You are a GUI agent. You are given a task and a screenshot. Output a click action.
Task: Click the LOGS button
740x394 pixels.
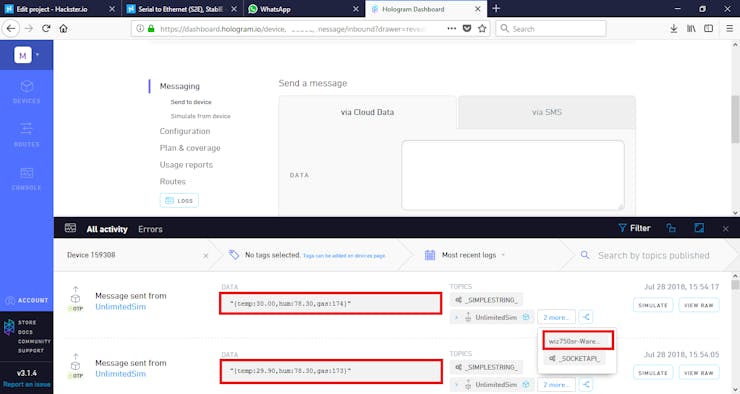(179, 201)
